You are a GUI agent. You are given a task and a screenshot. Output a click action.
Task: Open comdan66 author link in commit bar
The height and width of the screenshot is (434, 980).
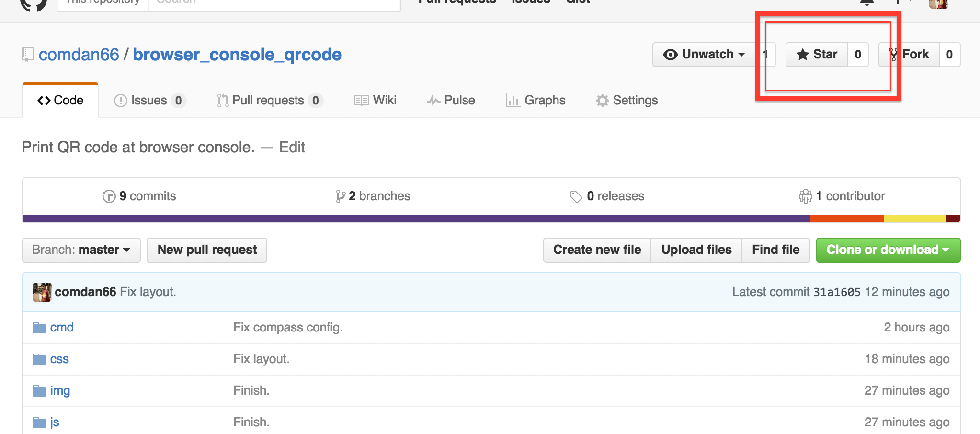click(x=85, y=292)
